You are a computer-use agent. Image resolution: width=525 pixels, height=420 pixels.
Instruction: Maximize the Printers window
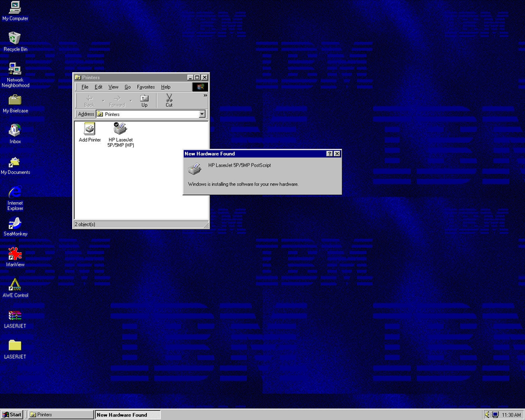click(x=197, y=77)
